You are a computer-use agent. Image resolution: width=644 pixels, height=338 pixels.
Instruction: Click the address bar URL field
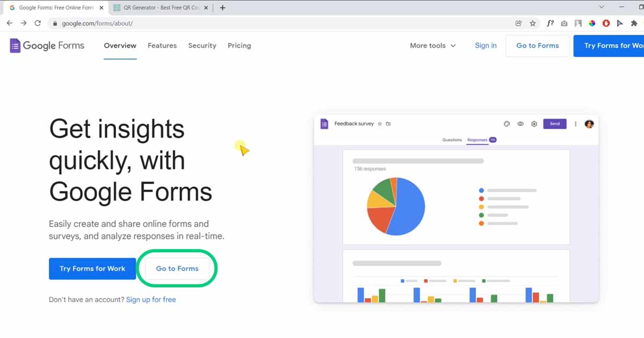pos(268,24)
